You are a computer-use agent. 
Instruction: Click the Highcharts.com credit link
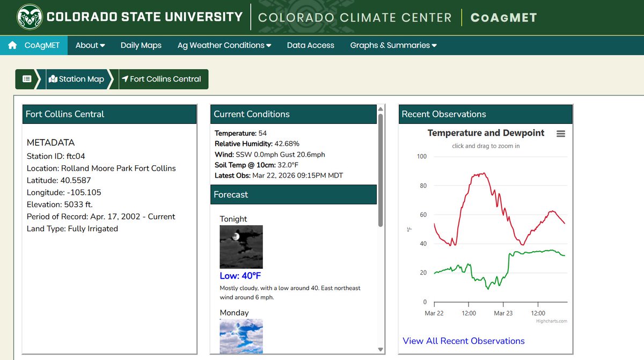[552, 321]
